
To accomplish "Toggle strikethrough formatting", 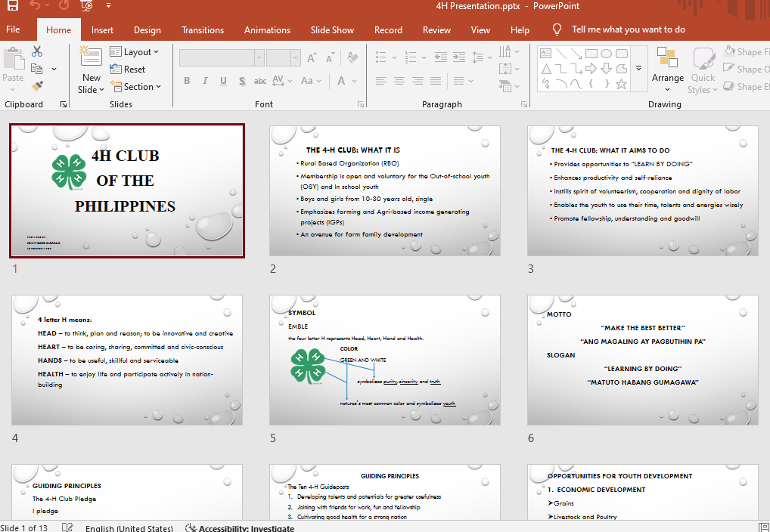I will (x=260, y=81).
